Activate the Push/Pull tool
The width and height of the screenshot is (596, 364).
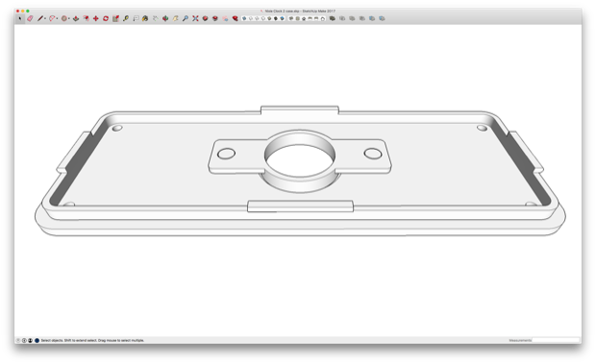(x=76, y=18)
